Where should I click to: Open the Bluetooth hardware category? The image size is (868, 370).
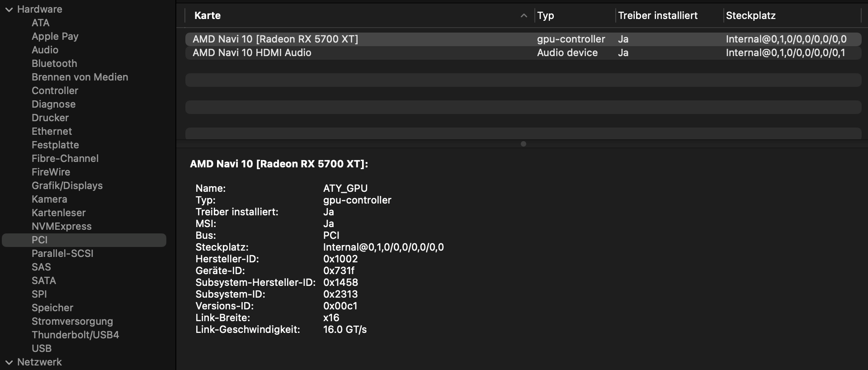point(54,64)
